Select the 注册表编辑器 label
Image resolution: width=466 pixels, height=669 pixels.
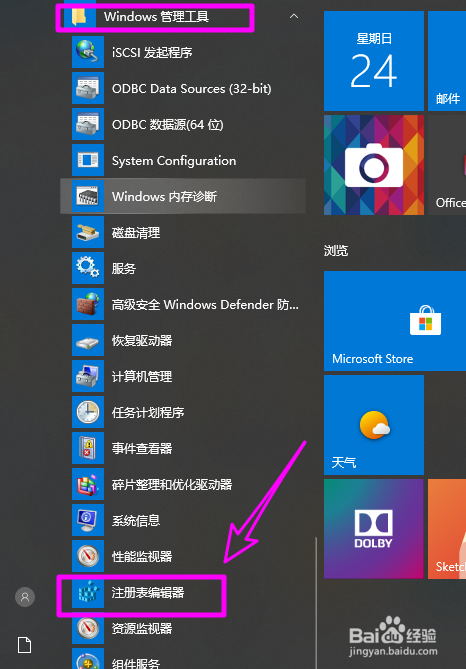148,593
